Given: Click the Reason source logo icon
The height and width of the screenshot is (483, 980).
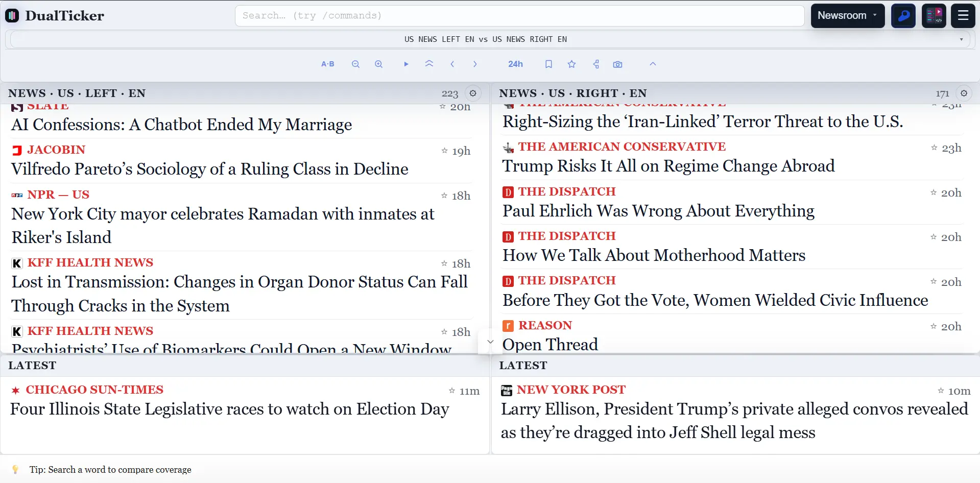Looking at the screenshot, I should (x=508, y=326).
